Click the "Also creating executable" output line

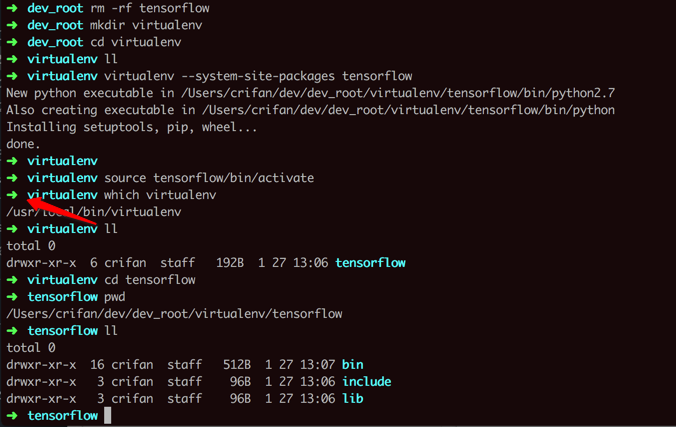(310, 110)
